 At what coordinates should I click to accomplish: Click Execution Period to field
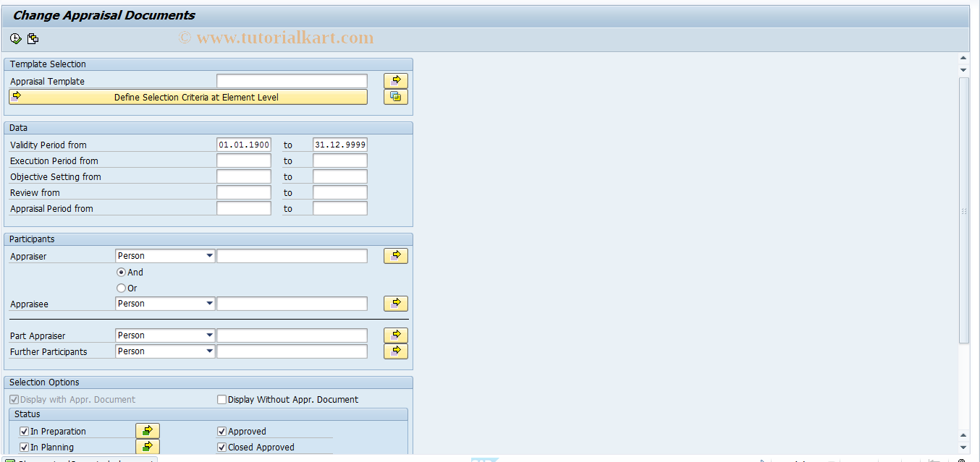coord(340,161)
